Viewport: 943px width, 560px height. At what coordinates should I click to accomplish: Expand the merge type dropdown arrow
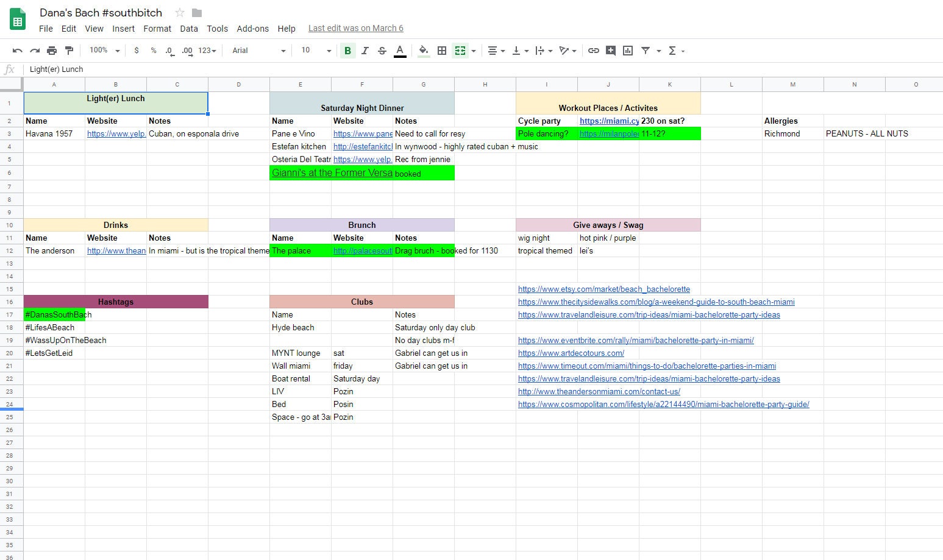[474, 51]
